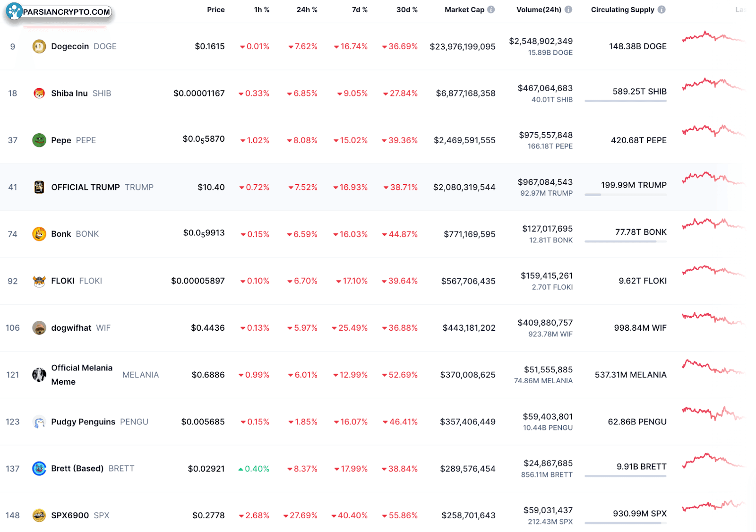
Task: Click the Bonk coin logo icon
Action: 39,234
